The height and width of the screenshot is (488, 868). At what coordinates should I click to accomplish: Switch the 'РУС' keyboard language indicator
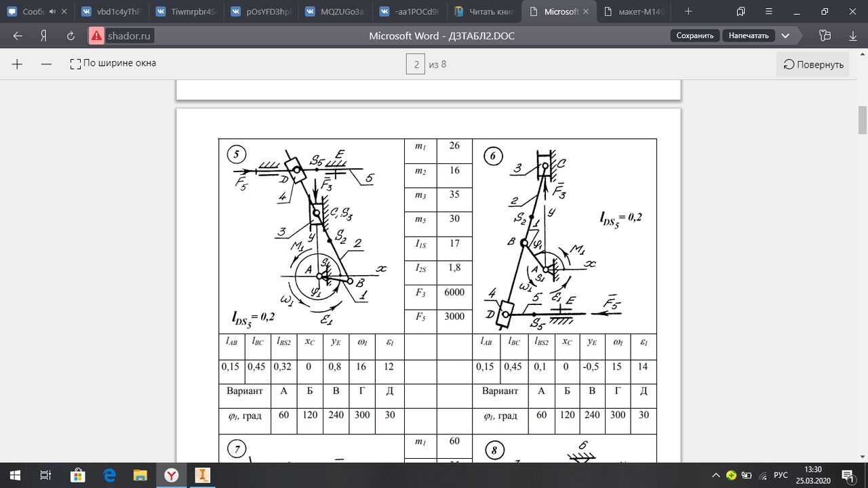(x=781, y=475)
